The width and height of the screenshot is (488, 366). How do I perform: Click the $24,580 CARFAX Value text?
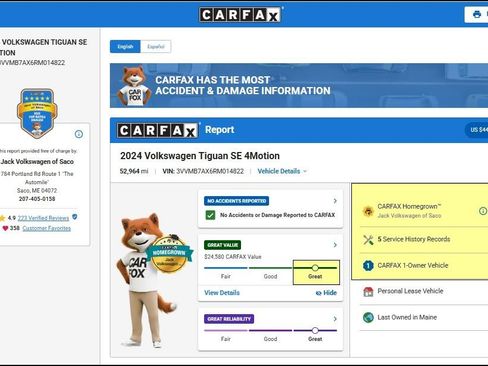[x=233, y=257]
